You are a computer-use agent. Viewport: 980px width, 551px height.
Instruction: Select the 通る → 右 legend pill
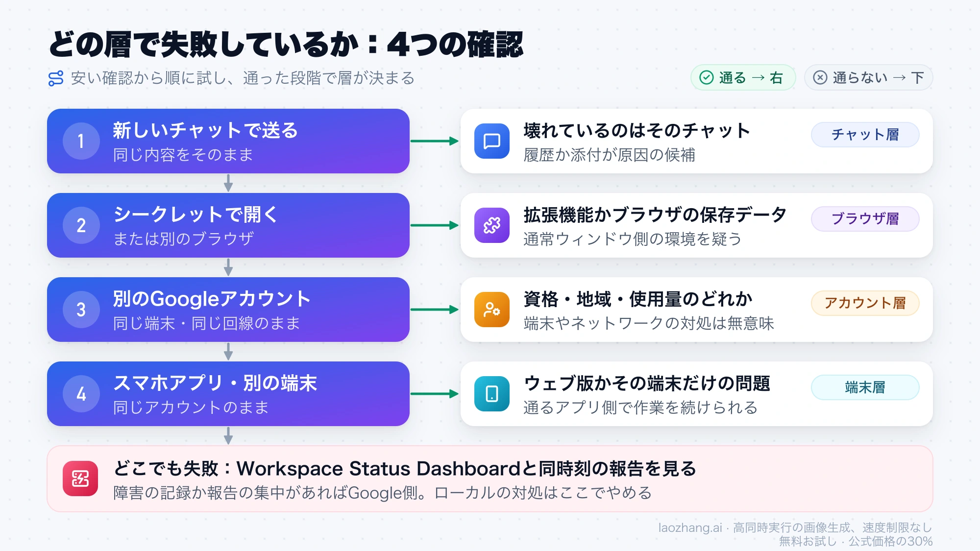tap(743, 77)
